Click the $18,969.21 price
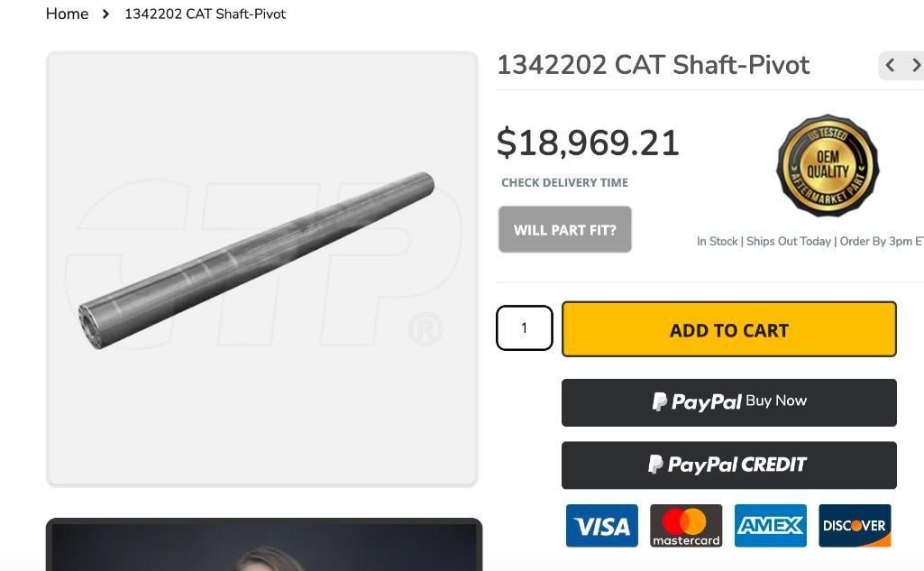The width and height of the screenshot is (924, 571). pos(588,143)
